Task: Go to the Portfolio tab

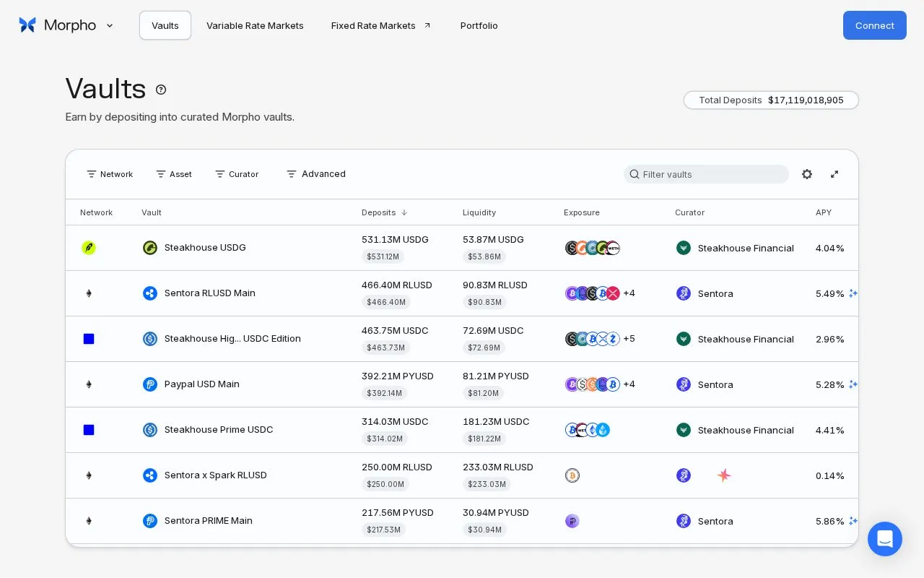Action: coord(479,25)
